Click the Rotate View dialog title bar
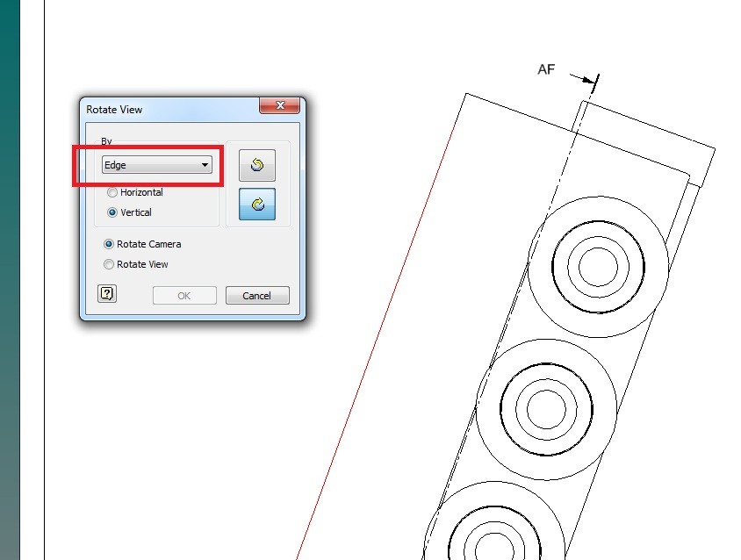The height and width of the screenshot is (560, 741). (x=170, y=109)
